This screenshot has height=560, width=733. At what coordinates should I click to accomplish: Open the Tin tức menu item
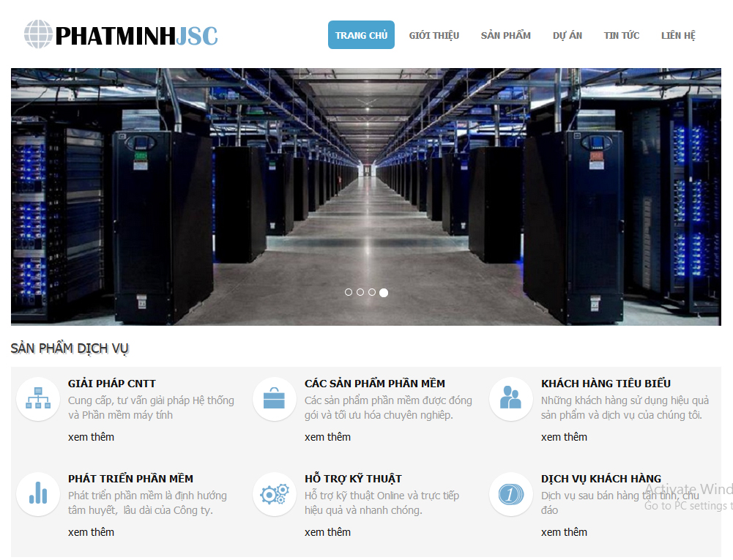coord(621,35)
